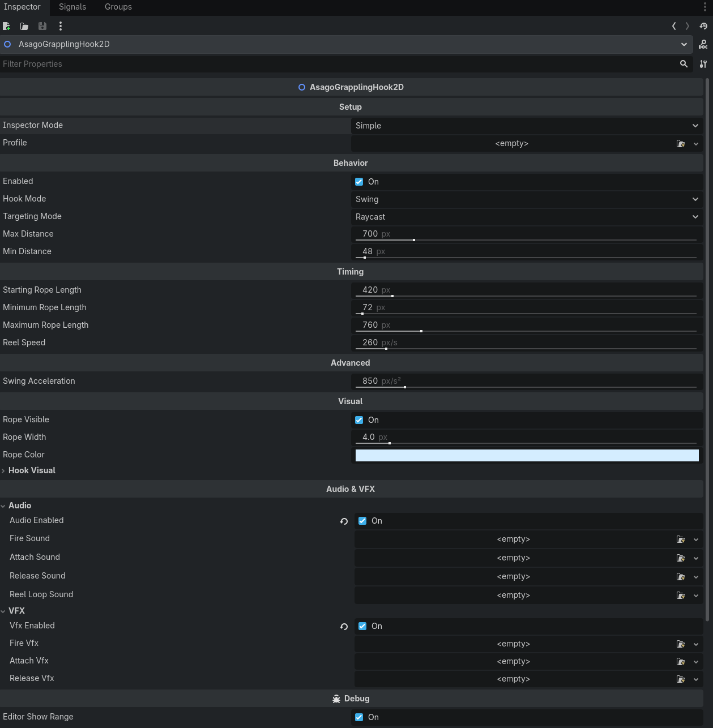713x728 pixels.
Task: Click the Min Distance value field
Action: point(527,251)
